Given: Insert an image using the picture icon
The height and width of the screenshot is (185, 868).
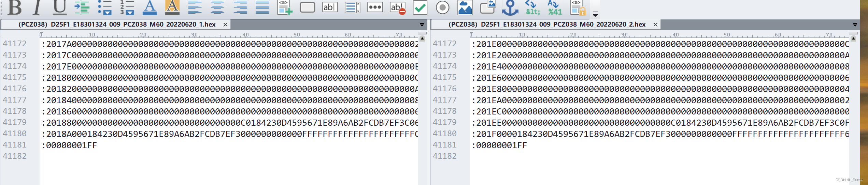Looking at the screenshot, I should tap(465, 7).
